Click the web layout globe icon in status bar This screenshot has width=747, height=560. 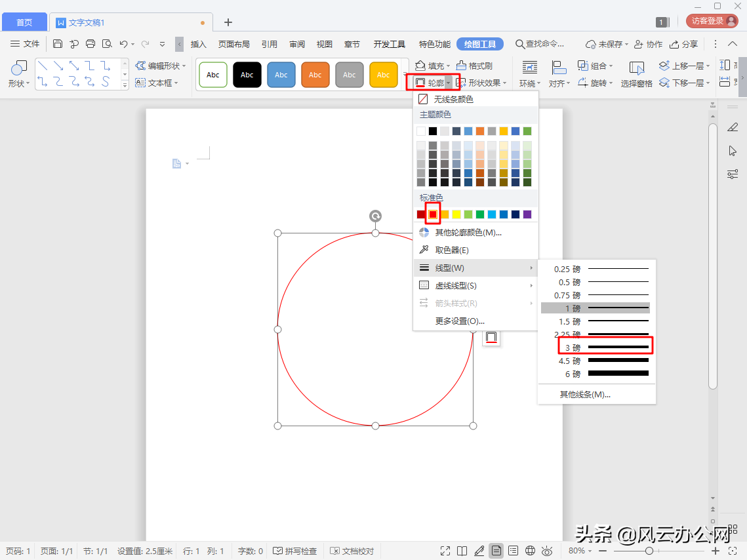(530, 551)
